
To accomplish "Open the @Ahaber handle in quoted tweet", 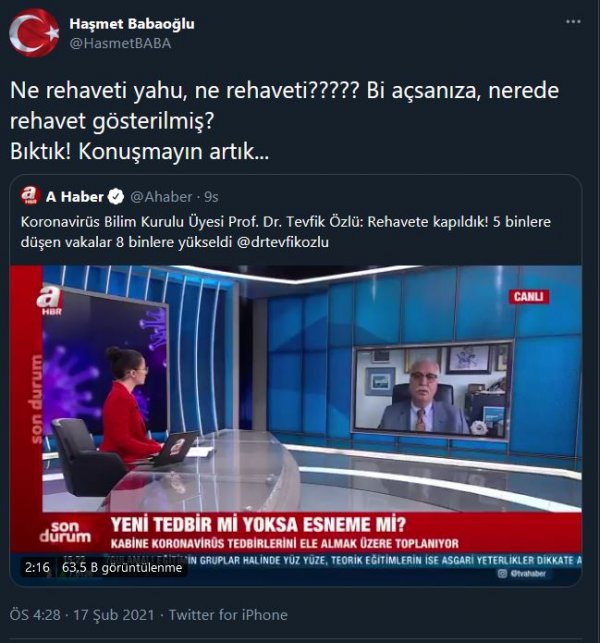I will tap(161, 197).
